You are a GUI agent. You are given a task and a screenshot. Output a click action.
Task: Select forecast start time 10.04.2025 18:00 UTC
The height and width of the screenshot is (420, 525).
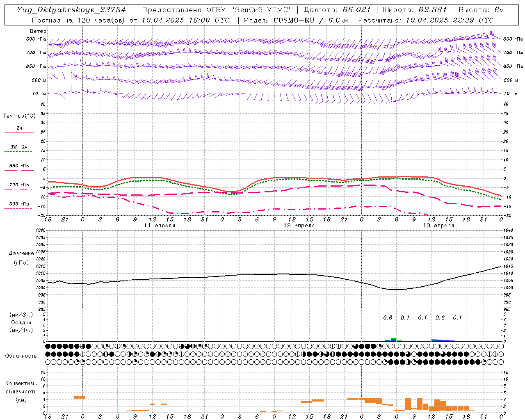(x=185, y=20)
